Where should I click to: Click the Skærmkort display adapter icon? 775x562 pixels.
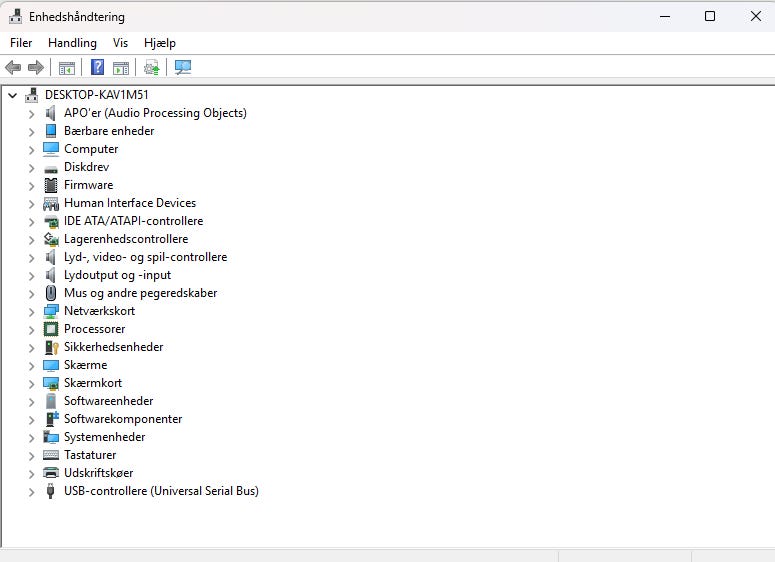[51, 383]
